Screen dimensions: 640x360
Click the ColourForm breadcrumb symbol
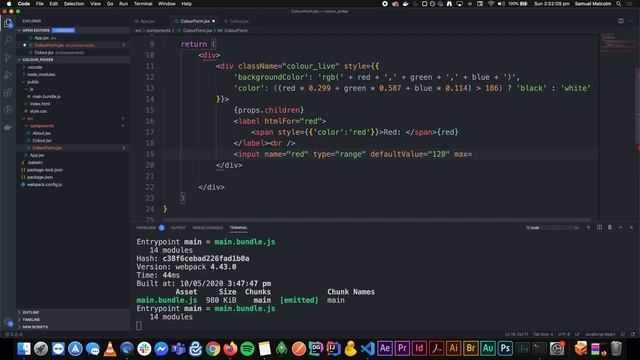(236, 30)
